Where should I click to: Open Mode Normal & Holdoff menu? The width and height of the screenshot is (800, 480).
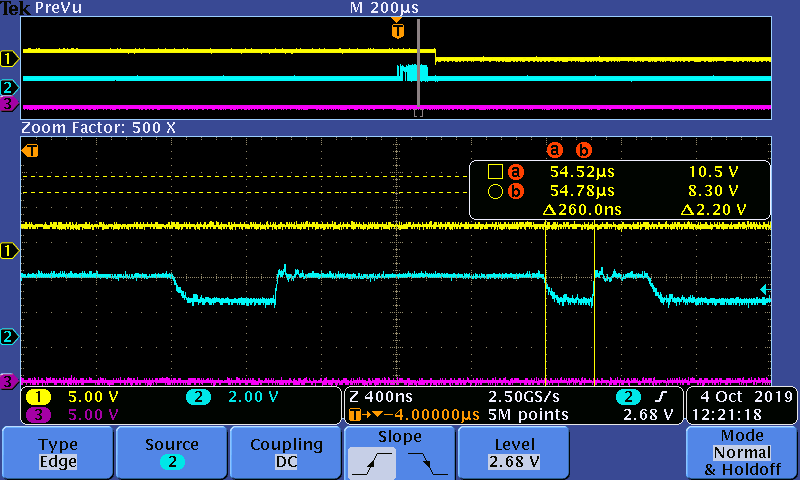point(742,453)
